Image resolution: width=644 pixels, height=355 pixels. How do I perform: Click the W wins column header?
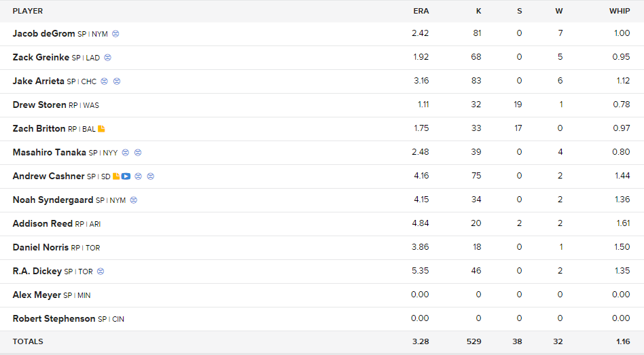[559, 11]
